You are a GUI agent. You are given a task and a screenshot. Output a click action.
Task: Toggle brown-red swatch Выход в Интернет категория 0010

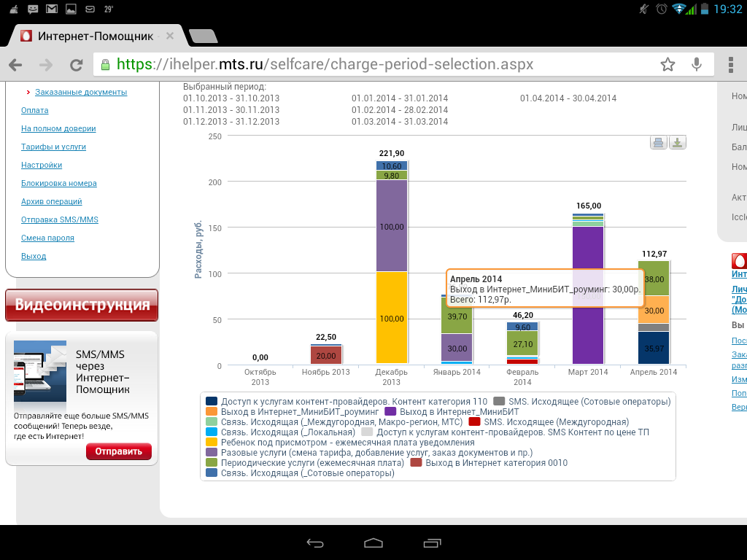click(x=416, y=463)
